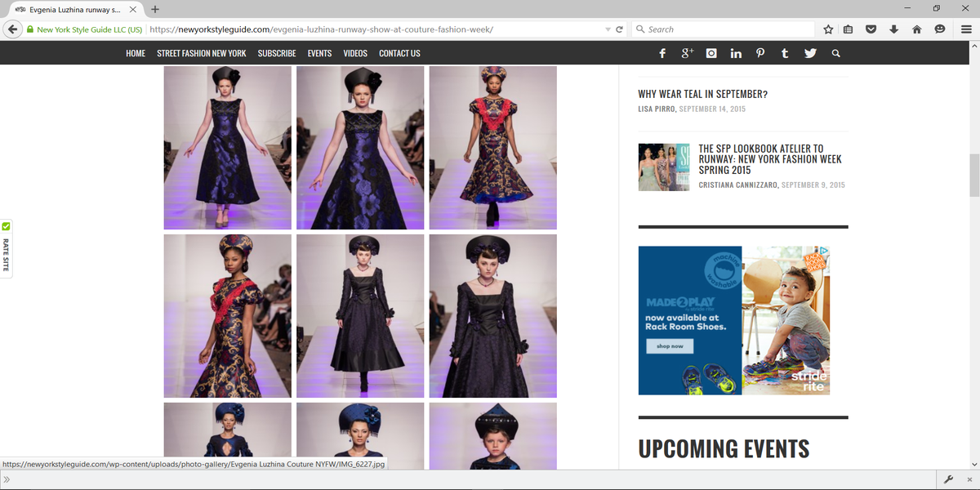The image size is (980, 490).
Task: Open CONTACT US in navigation bar
Action: (399, 53)
